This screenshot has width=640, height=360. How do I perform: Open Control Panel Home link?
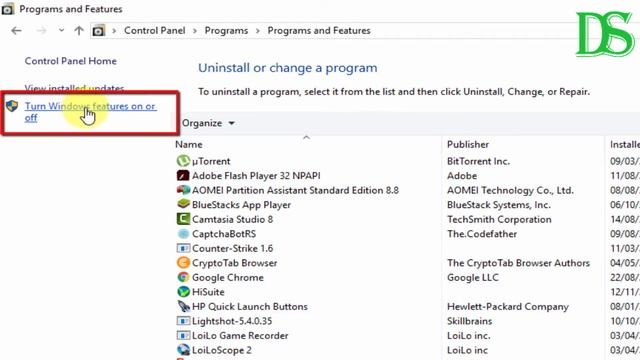[71, 61]
